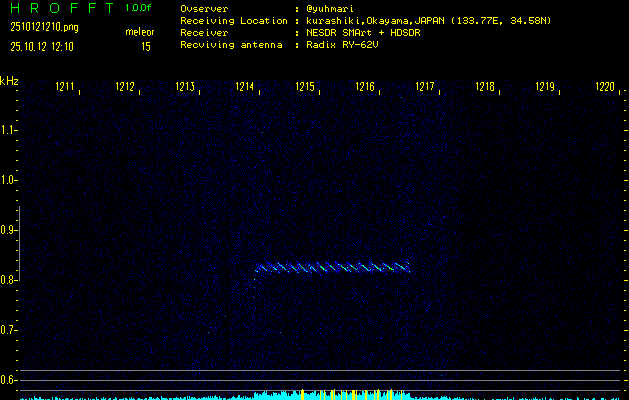
Task: Click the HROFFT title text
Action: point(60,8)
